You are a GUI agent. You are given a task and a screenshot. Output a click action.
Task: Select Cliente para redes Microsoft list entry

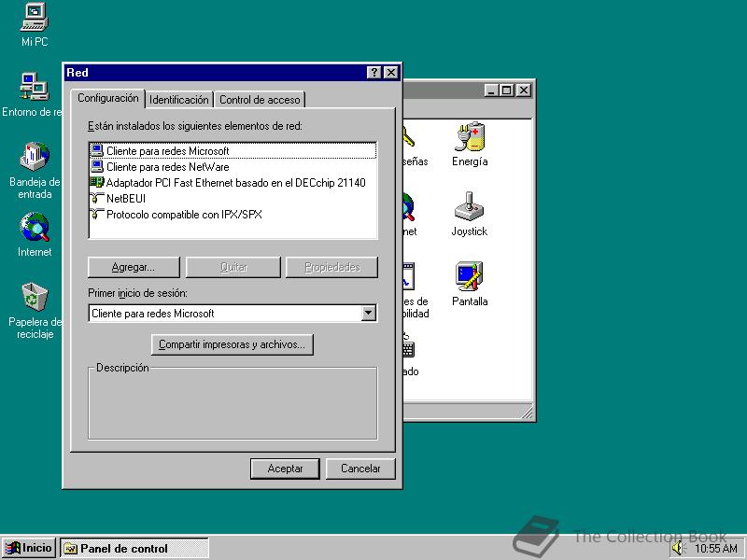[233, 151]
